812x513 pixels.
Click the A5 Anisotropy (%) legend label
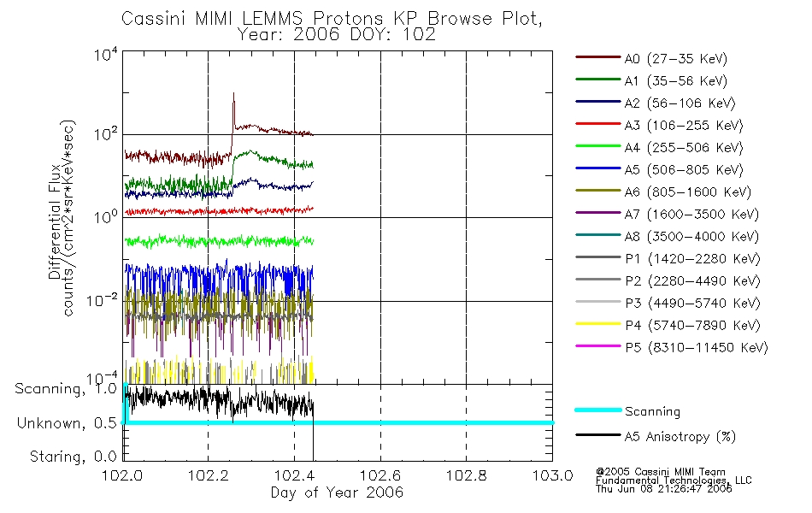click(x=680, y=437)
